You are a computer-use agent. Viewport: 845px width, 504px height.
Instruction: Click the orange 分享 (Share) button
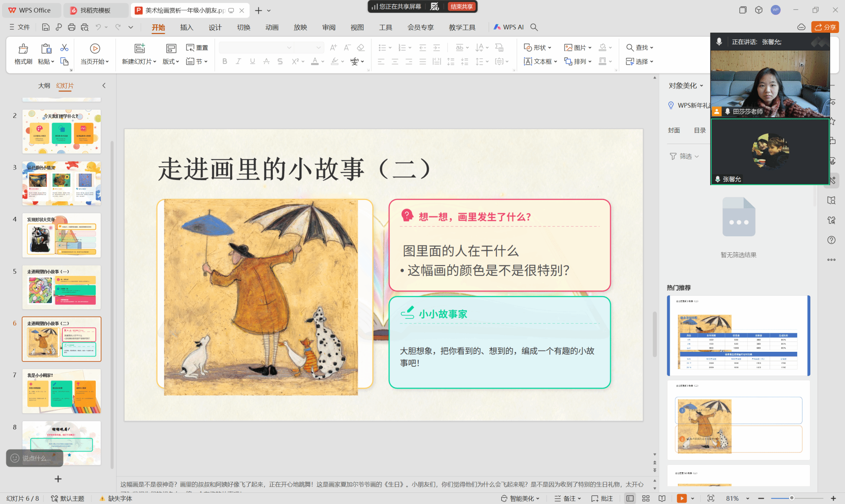click(825, 27)
